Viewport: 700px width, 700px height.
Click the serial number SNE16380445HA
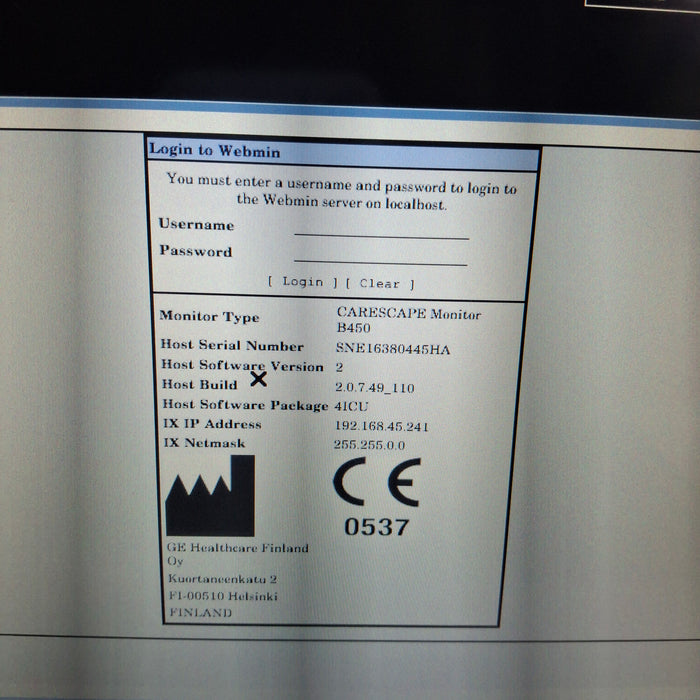393,348
